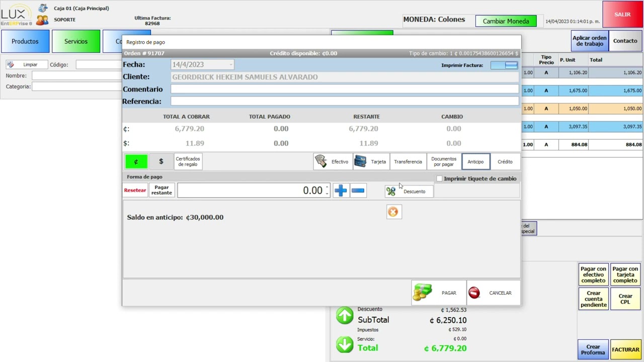Click Pagar restante button

click(162, 190)
